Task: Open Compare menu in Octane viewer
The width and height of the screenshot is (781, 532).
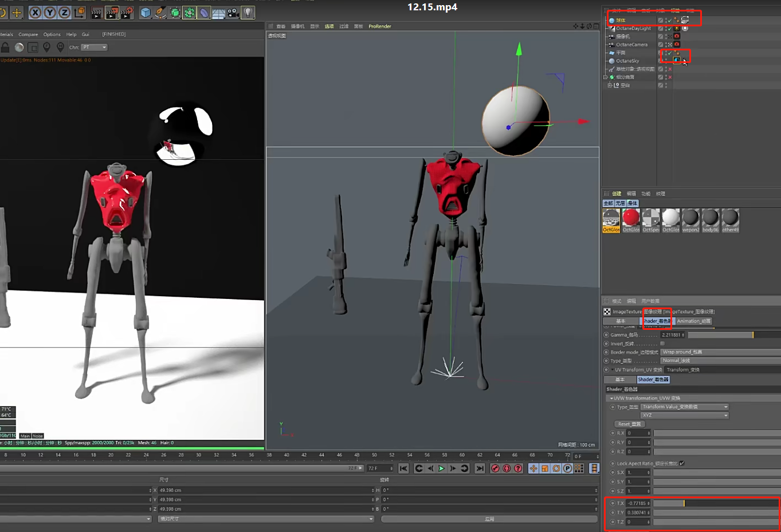Action: pos(28,34)
